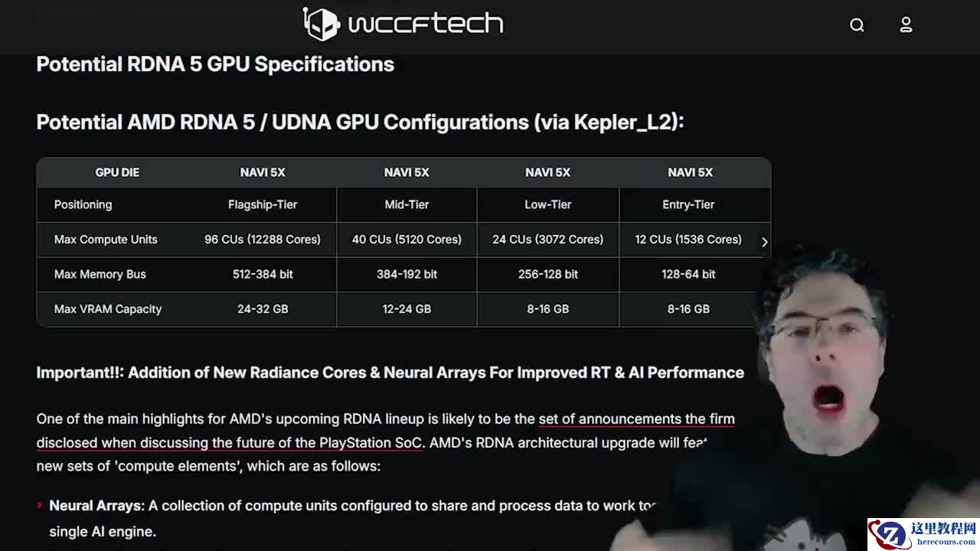Click the 'Neural Arrays' bold term

(x=96, y=506)
